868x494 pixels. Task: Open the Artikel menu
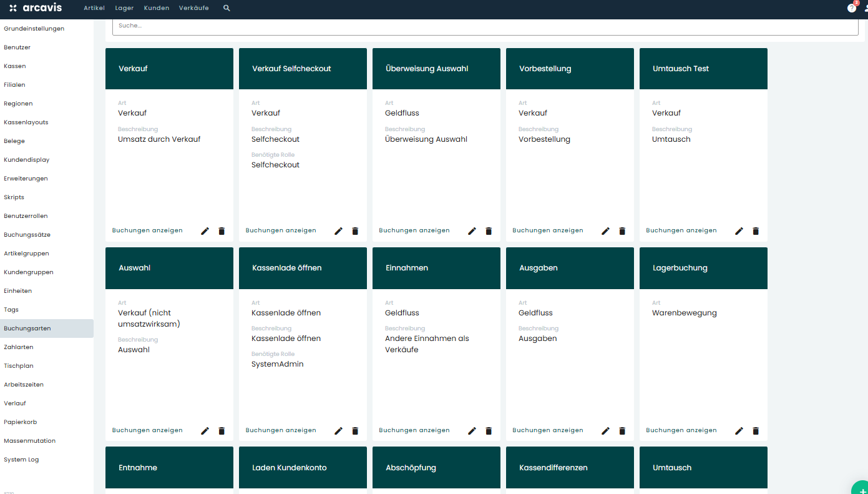click(x=94, y=8)
